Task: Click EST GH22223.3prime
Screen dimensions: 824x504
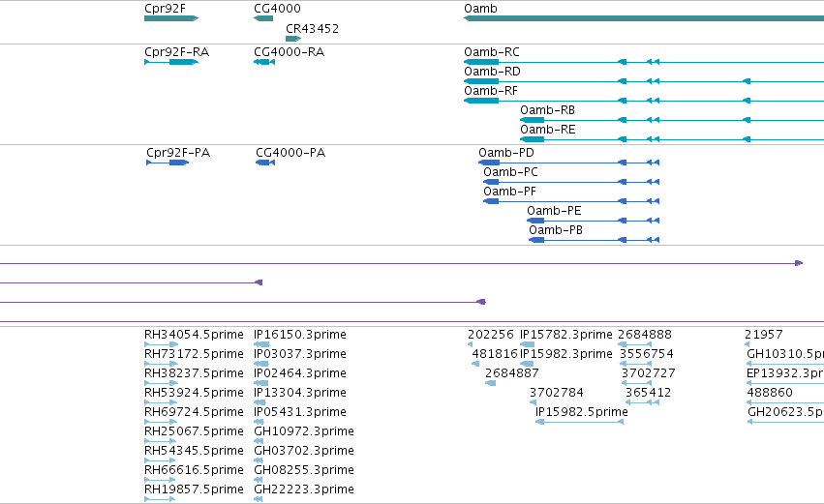Action: (x=304, y=489)
